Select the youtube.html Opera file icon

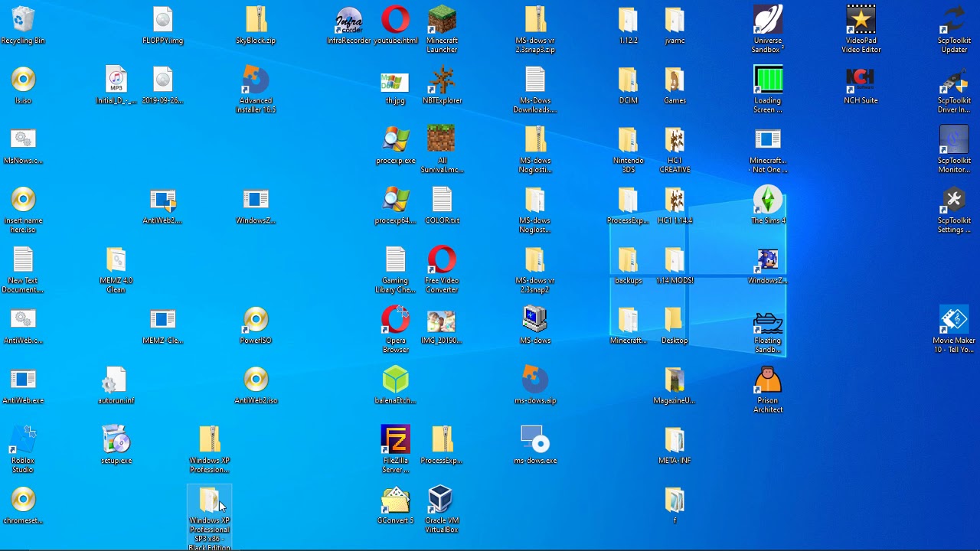(396, 19)
